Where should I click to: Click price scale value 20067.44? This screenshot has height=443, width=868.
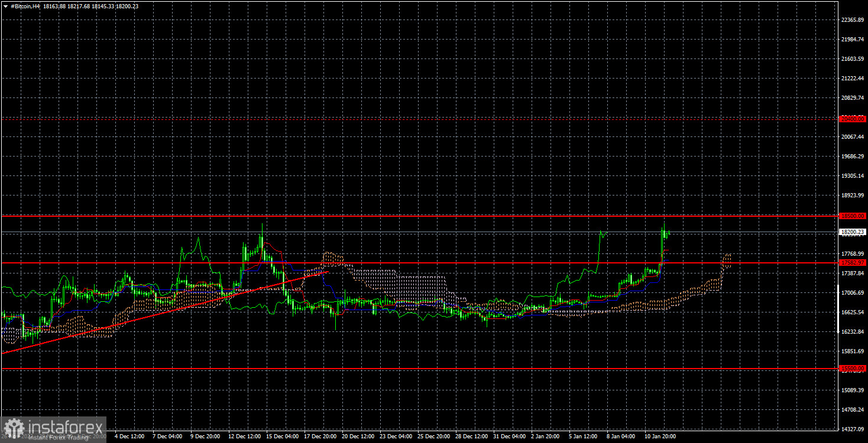pyautogui.click(x=853, y=137)
